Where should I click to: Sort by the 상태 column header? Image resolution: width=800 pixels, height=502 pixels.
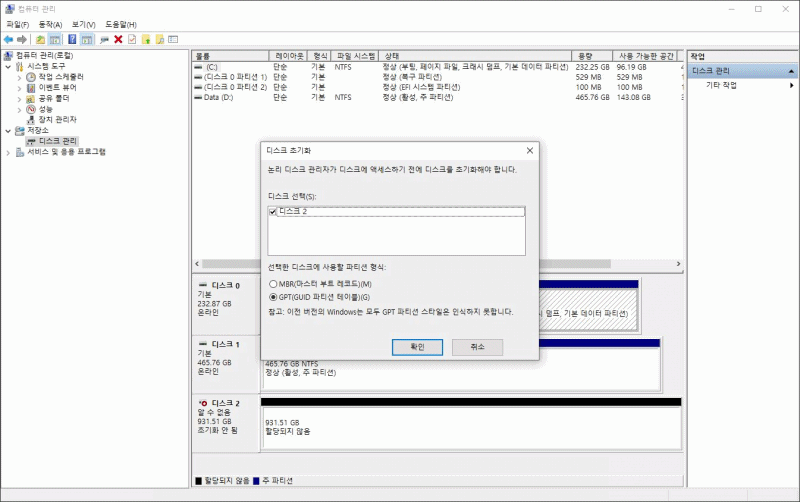(x=476, y=56)
